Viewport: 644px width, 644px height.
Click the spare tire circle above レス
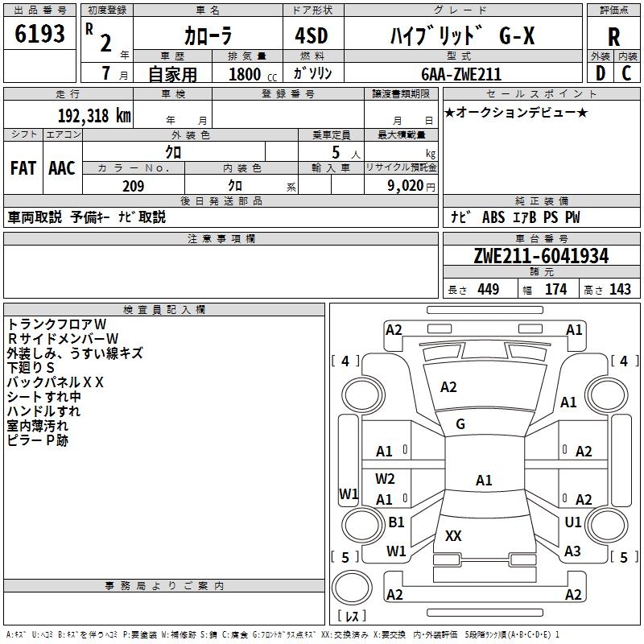pyautogui.click(x=352, y=588)
